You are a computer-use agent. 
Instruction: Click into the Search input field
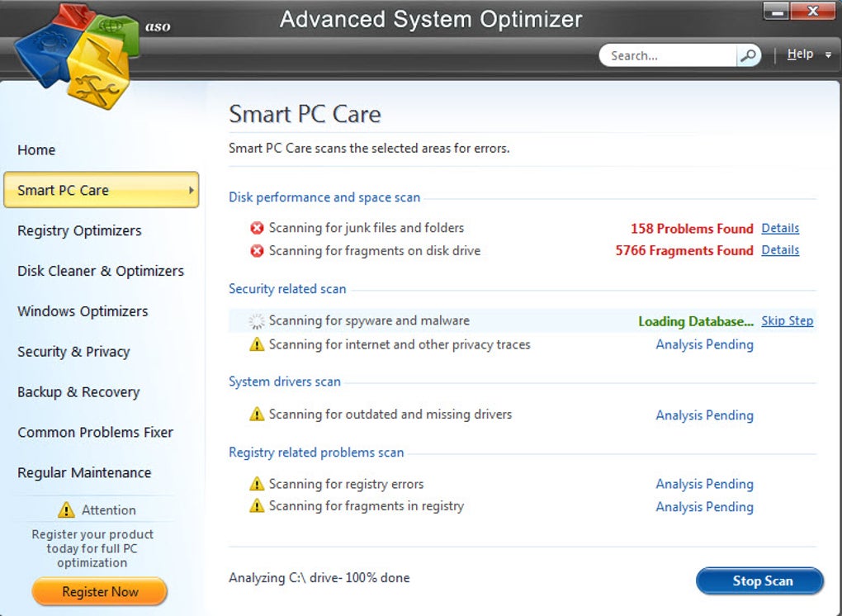click(668, 55)
